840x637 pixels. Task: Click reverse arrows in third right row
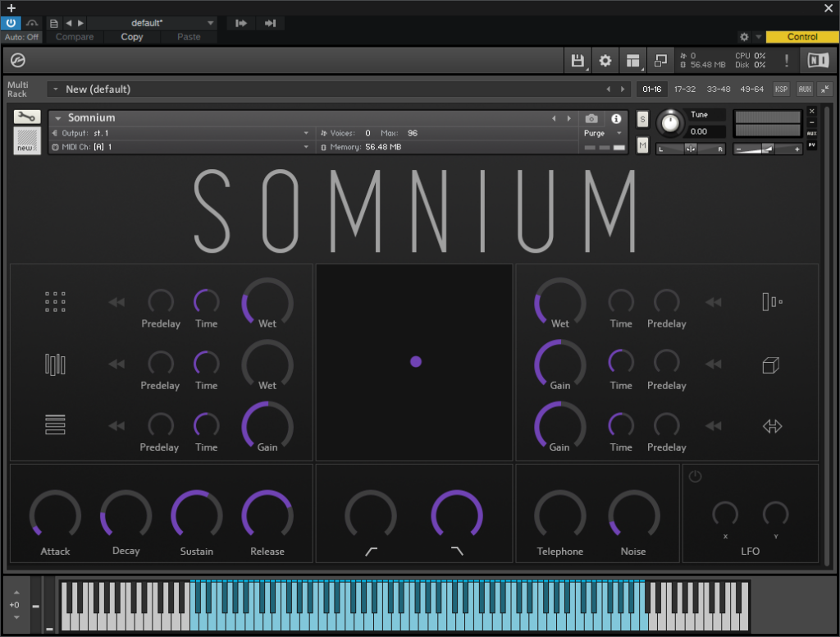point(713,426)
